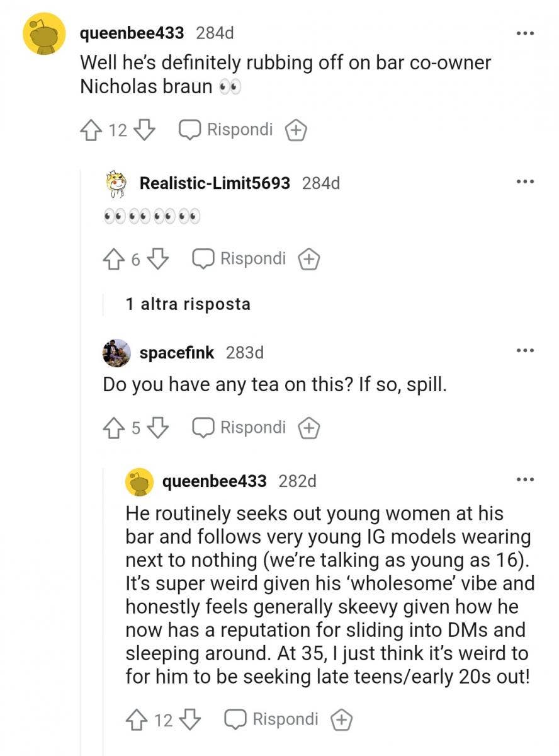Image resolution: width=559 pixels, height=756 pixels.
Task: Upvote queenbee433's top comment with 12 points
Action: coord(91,130)
